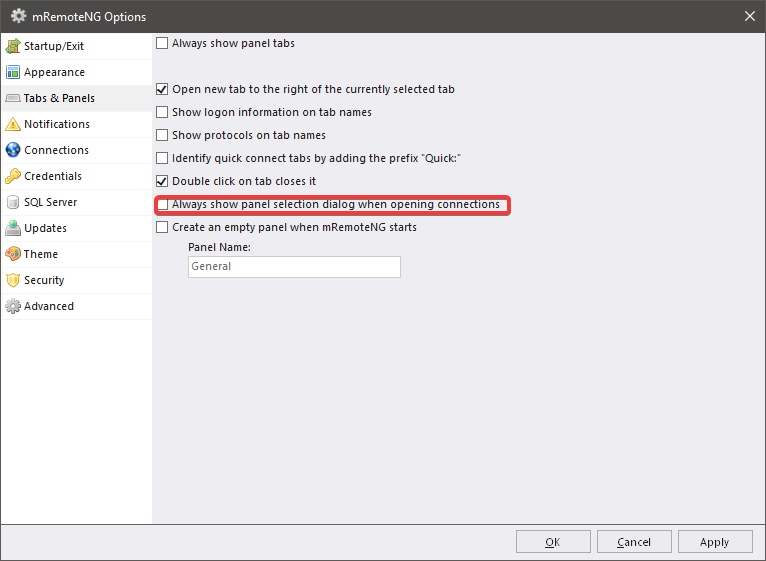The height and width of the screenshot is (561, 766).
Task: Click the Cancel button
Action: point(634,542)
